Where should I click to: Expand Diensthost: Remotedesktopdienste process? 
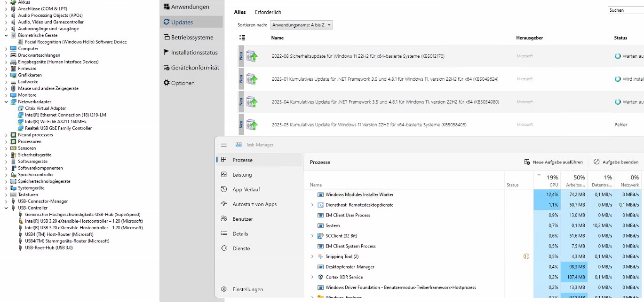[x=312, y=205]
